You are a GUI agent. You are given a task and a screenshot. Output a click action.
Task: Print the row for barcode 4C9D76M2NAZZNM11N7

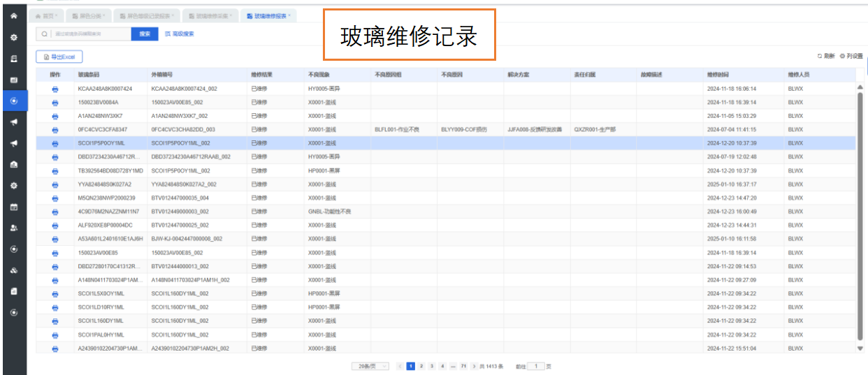[55, 212]
